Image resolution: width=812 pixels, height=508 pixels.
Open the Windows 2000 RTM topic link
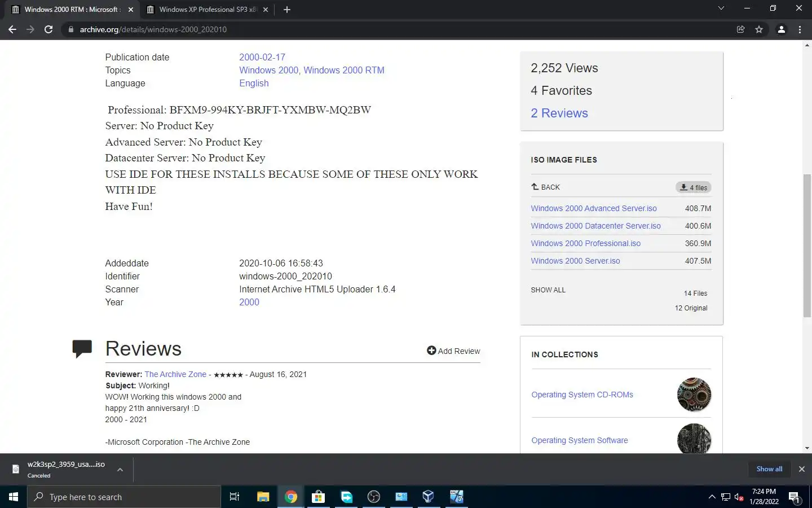344,70
